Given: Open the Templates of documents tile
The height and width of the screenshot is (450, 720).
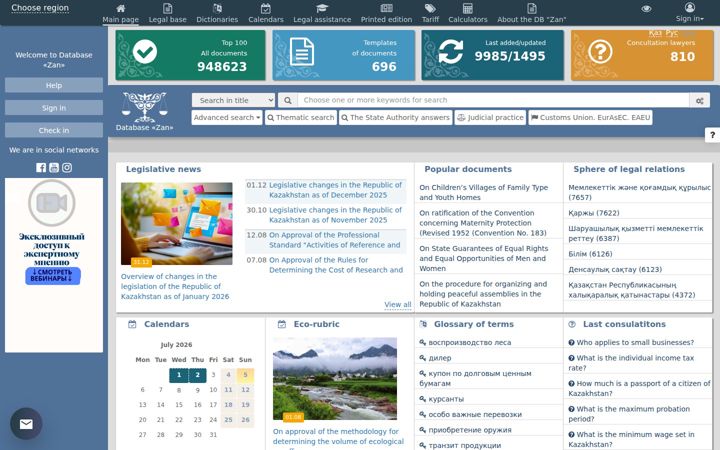Looking at the screenshot, I should 343,55.
